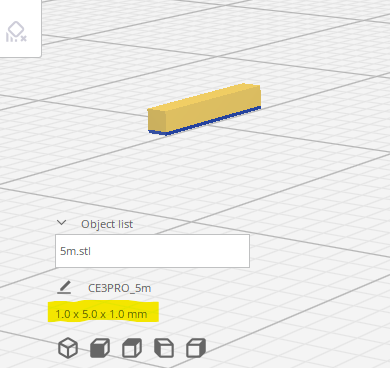
Task: Collapse the Object list chevron
Action: tap(62, 223)
